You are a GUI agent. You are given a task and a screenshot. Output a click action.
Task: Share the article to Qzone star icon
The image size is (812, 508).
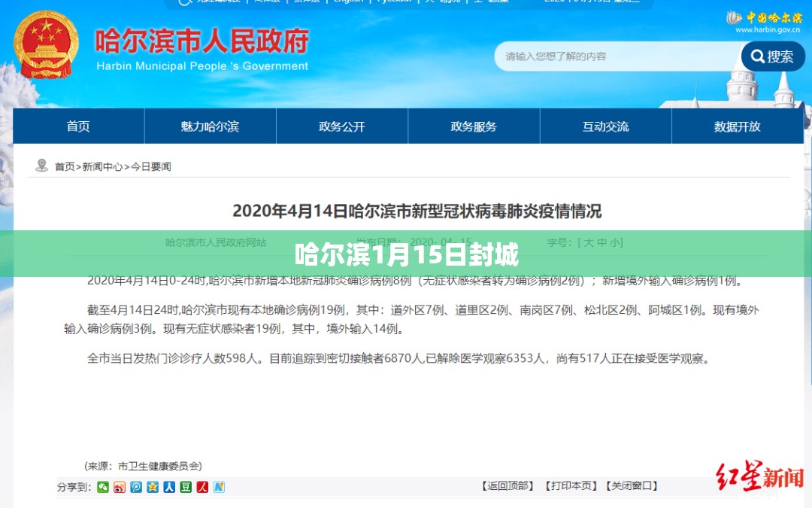[x=153, y=487]
